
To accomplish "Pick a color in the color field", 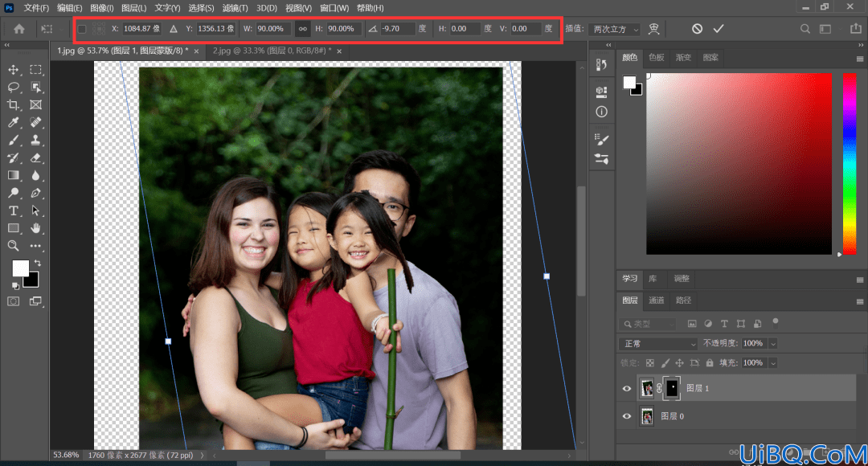I will [739, 164].
